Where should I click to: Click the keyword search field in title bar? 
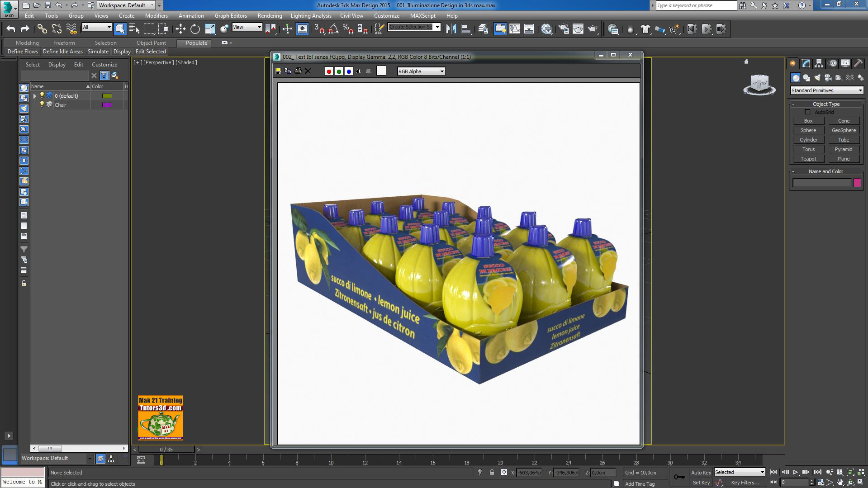[x=696, y=5]
